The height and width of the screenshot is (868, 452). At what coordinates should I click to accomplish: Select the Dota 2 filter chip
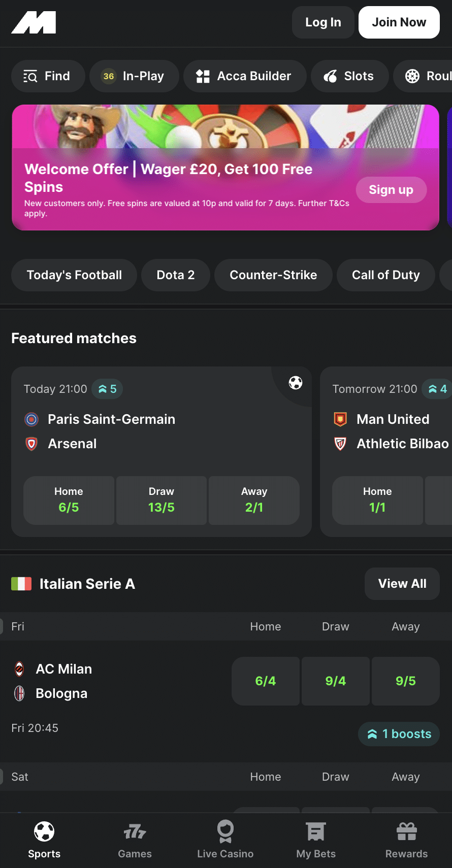pyautogui.click(x=175, y=275)
